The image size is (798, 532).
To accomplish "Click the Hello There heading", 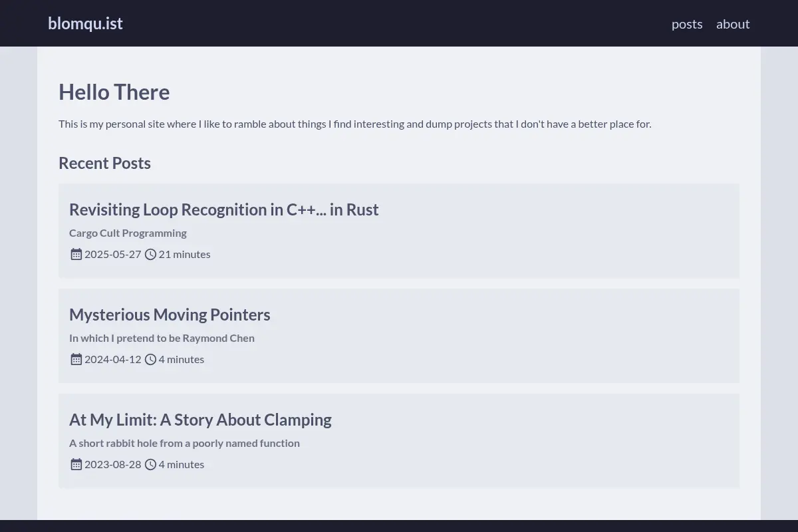I will tap(114, 92).
